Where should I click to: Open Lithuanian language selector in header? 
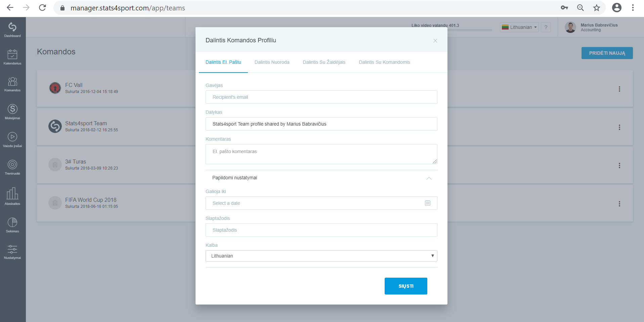(519, 27)
